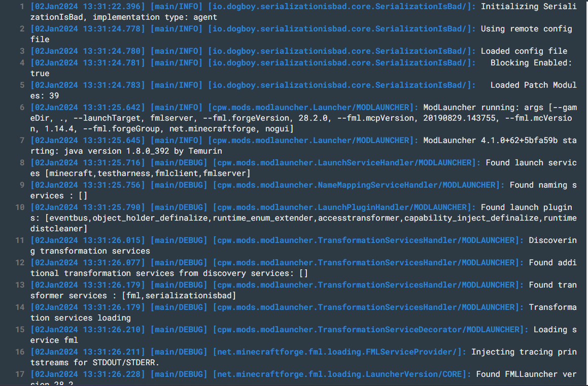
Task: Click 'ervice fml' text on line 15
Action: [54, 340]
